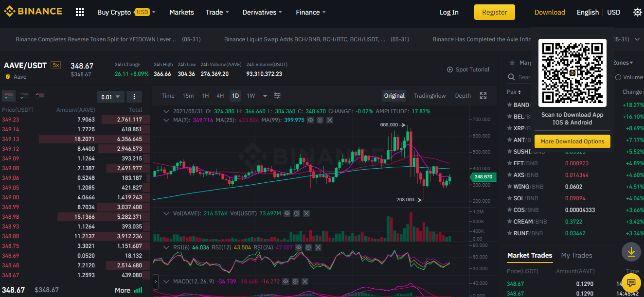Expand the side panel arrow beside MACD
Viewport: 644px width, 297px height.
pyautogui.click(x=156, y=281)
